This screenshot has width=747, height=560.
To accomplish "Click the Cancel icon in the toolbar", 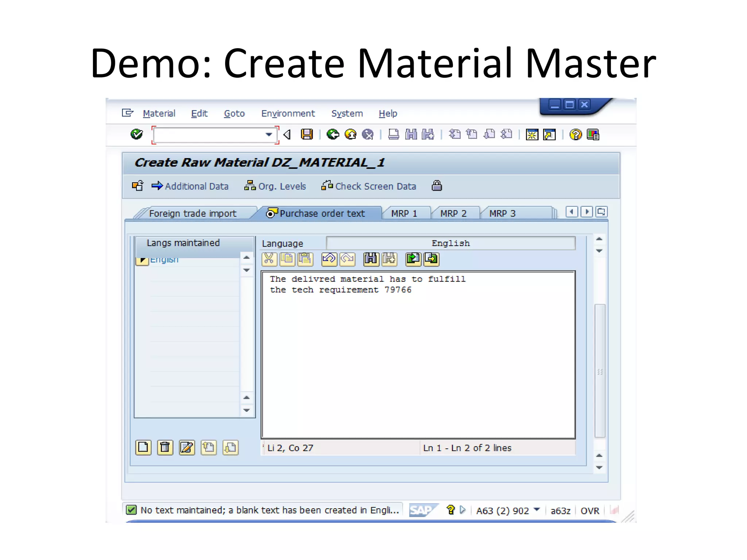I will tap(368, 135).
